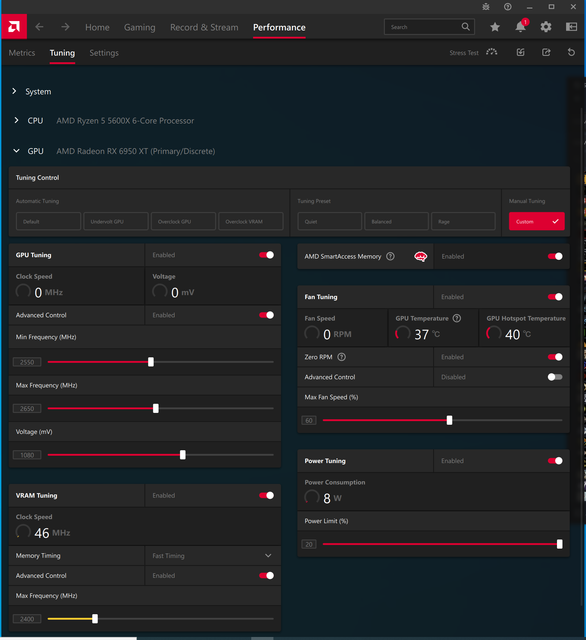This screenshot has width=586, height=640.
Task: Click the SmartAccess Memory brain icon
Action: tap(420, 256)
